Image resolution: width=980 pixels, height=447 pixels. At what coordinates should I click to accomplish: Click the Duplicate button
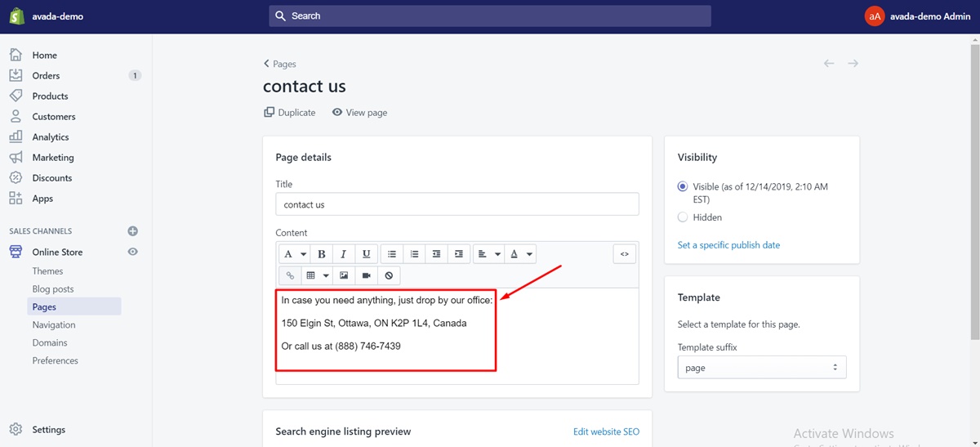click(x=290, y=113)
